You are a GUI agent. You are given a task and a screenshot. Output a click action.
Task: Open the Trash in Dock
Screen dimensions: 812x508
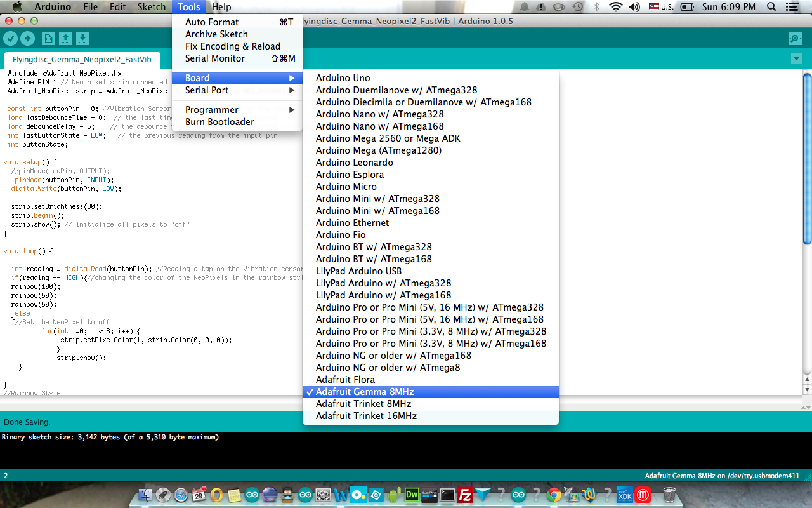tap(669, 495)
